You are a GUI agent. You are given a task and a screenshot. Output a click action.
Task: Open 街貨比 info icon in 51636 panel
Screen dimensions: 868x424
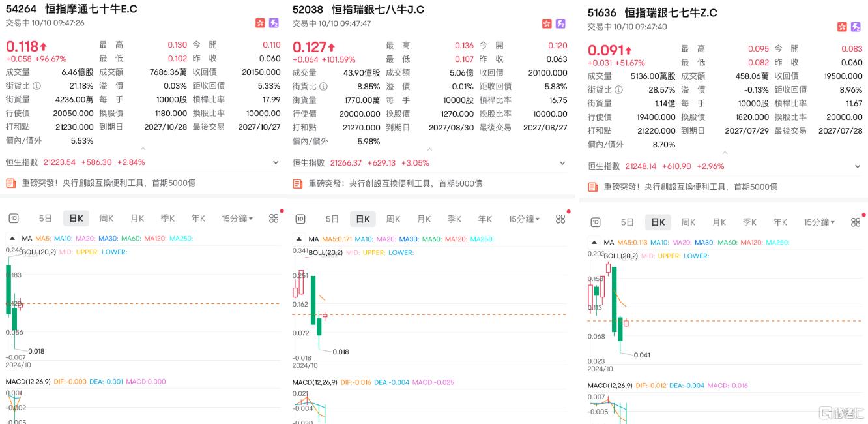click(618, 89)
